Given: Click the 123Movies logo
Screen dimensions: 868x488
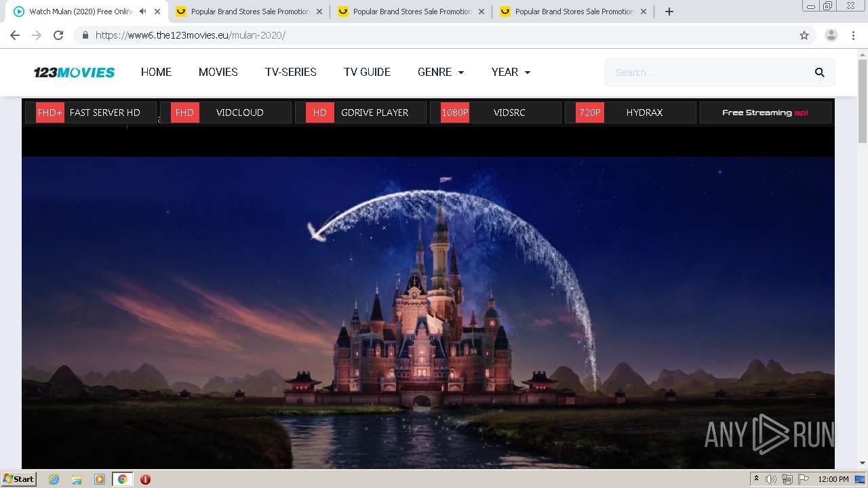Looking at the screenshot, I should tap(75, 73).
